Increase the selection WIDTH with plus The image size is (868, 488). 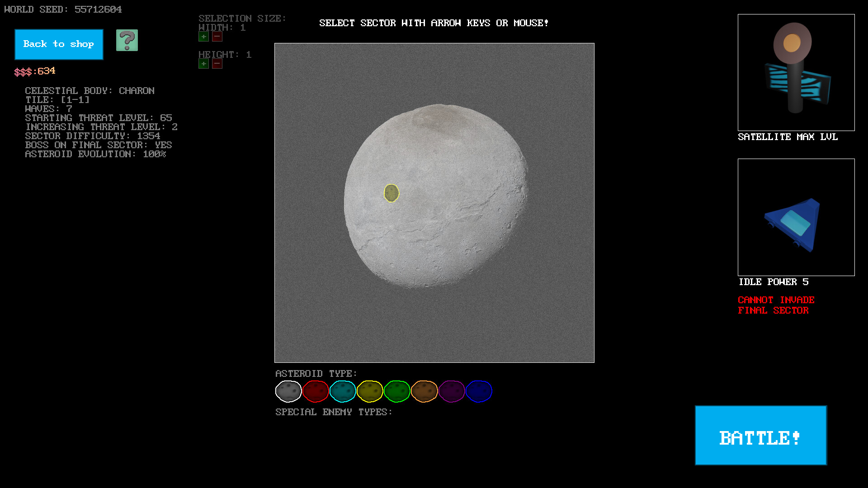tap(203, 37)
